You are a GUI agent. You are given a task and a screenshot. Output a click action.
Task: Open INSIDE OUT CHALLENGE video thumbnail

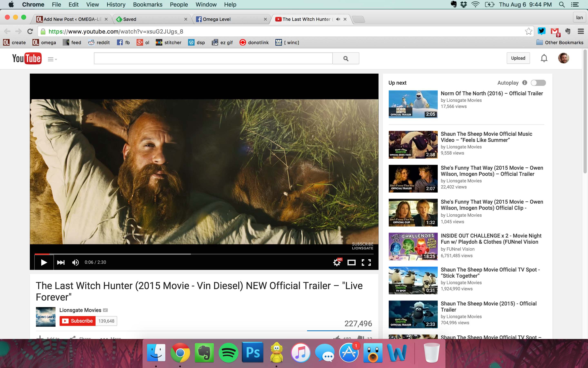413,247
